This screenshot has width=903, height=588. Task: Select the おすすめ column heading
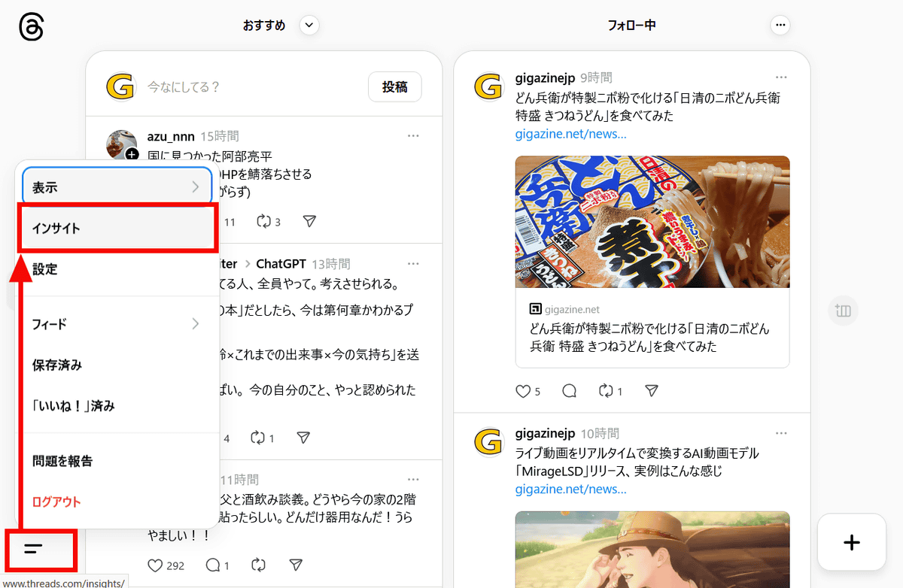[x=264, y=26]
